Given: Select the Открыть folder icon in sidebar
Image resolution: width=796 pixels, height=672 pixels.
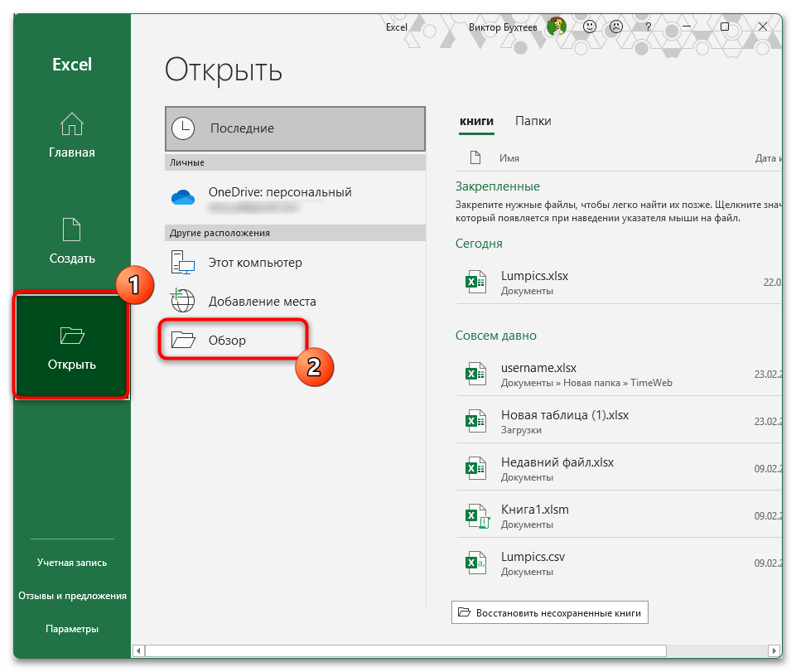Looking at the screenshot, I should pyautogui.click(x=72, y=335).
